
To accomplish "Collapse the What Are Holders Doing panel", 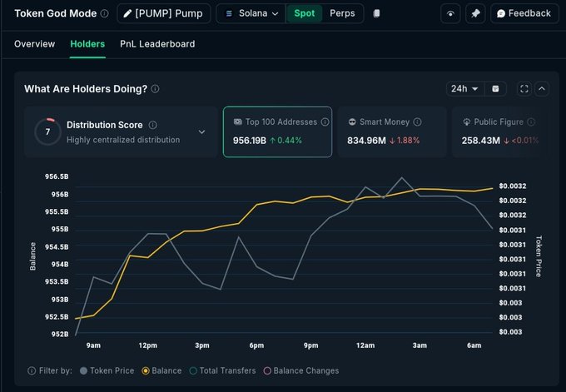I will 542,88.
